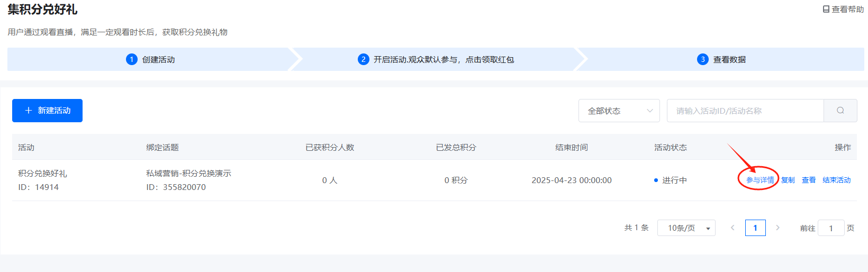Click 复制 for 积分兑换好礼 activity
The width and height of the screenshot is (868, 272).
[x=788, y=180]
